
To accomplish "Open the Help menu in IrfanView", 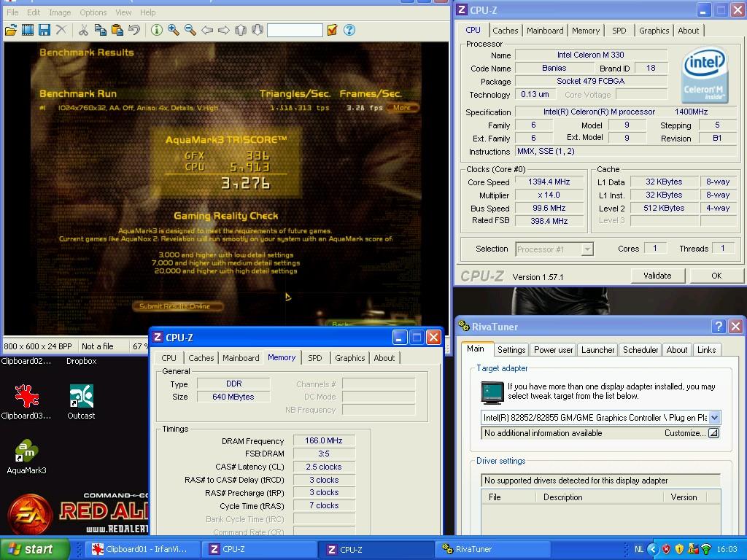I will click(x=147, y=12).
